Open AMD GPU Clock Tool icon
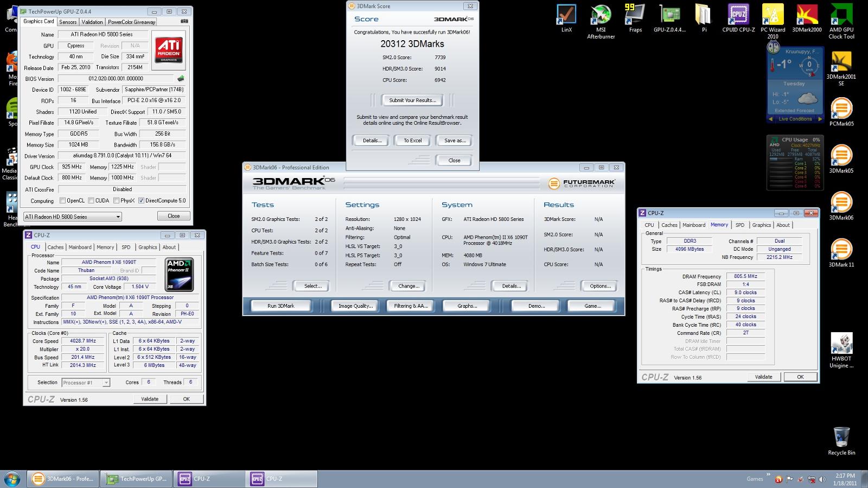 coord(841,22)
